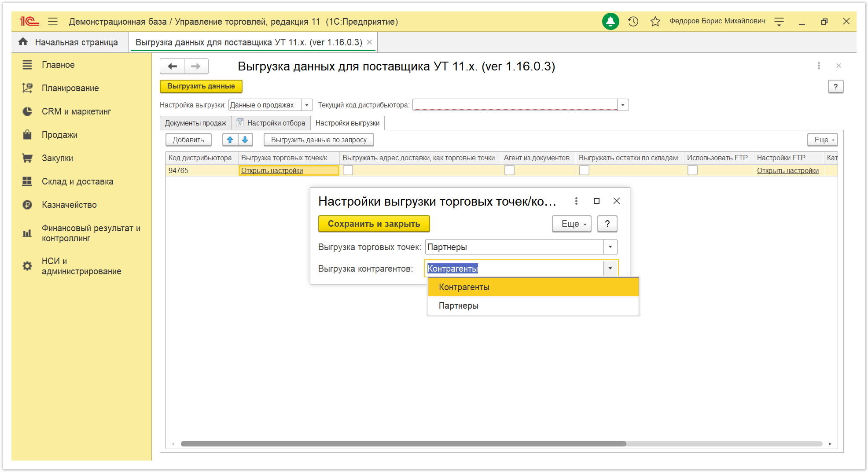Open Финансовый результат и контроллинг
Screen dimensions: 868x472
[91, 233]
